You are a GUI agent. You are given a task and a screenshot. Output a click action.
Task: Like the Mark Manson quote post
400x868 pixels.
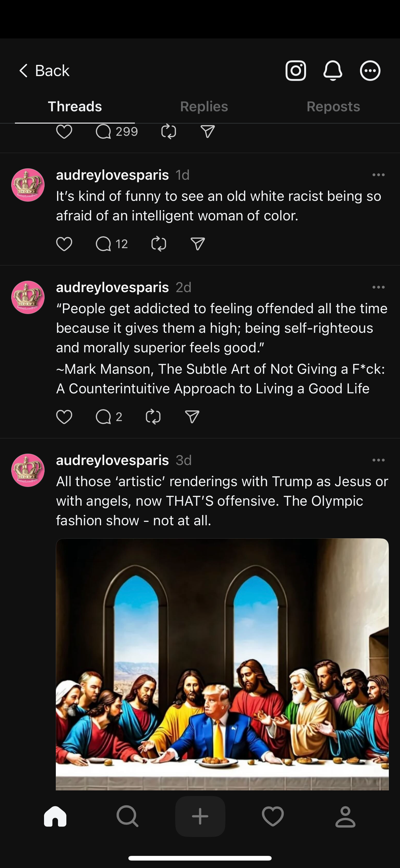[64, 417]
